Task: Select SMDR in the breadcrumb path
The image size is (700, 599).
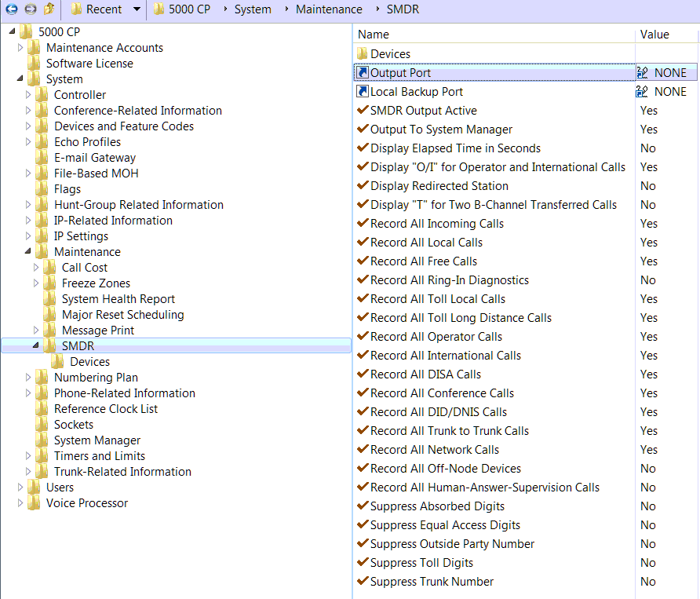Action: (x=403, y=9)
